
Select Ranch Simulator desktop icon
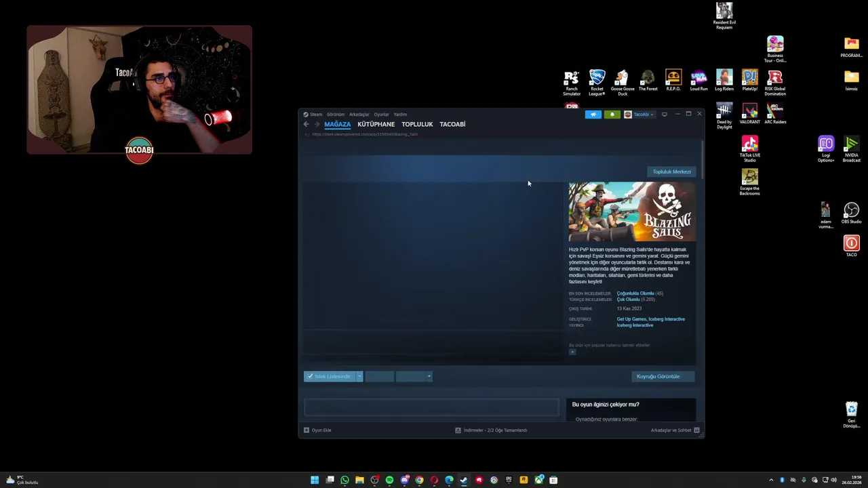572,83
